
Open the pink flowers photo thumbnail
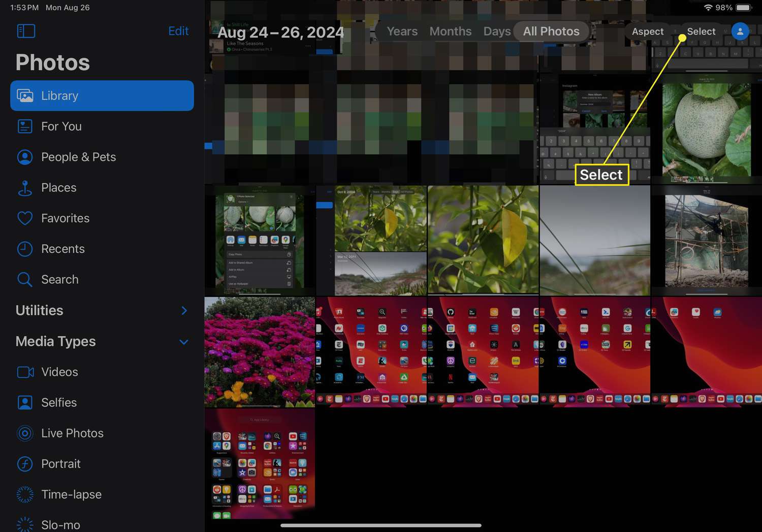click(260, 352)
